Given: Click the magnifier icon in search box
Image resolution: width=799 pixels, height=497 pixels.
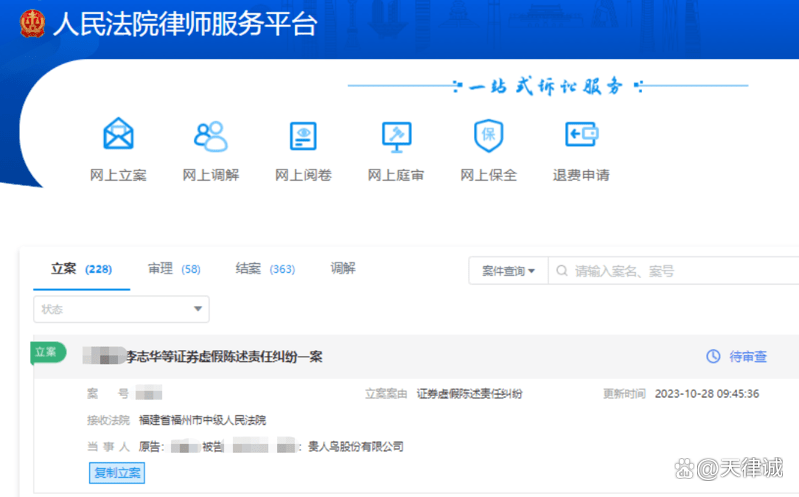Looking at the screenshot, I should point(562,271).
